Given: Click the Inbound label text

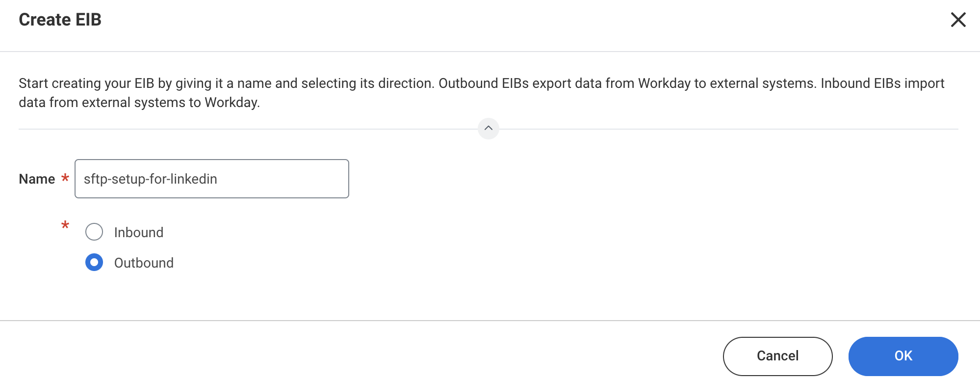Looking at the screenshot, I should pos(139,232).
